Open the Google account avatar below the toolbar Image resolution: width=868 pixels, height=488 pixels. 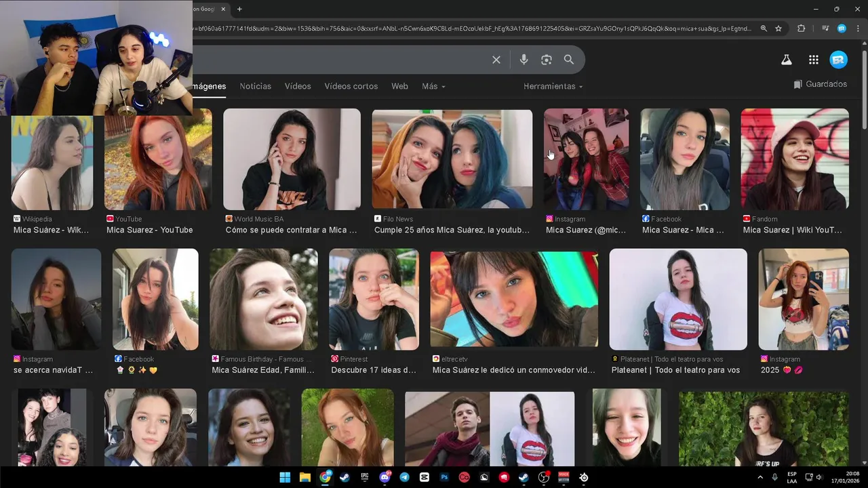click(x=839, y=60)
